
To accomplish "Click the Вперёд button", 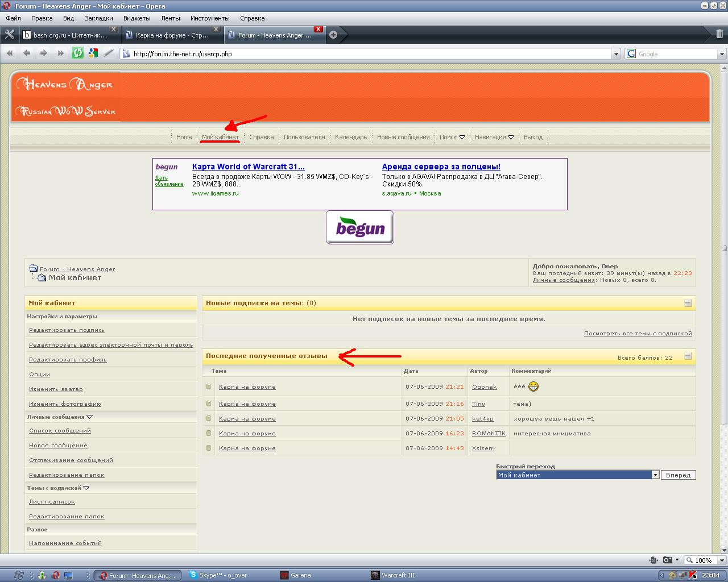I will (x=679, y=475).
